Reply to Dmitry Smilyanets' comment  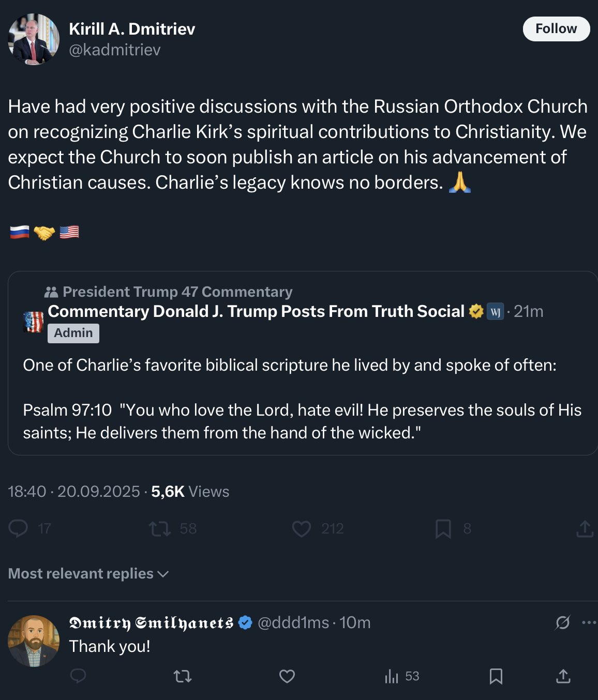point(78,676)
